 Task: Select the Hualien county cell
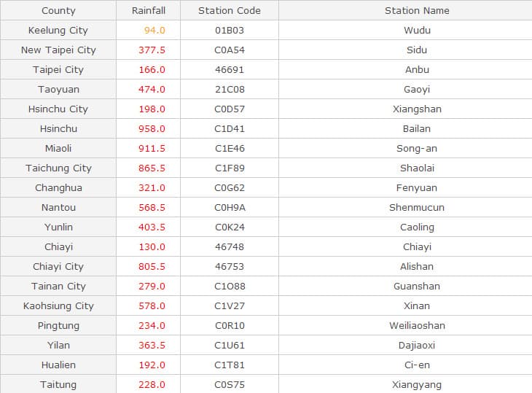pos(58,365)
